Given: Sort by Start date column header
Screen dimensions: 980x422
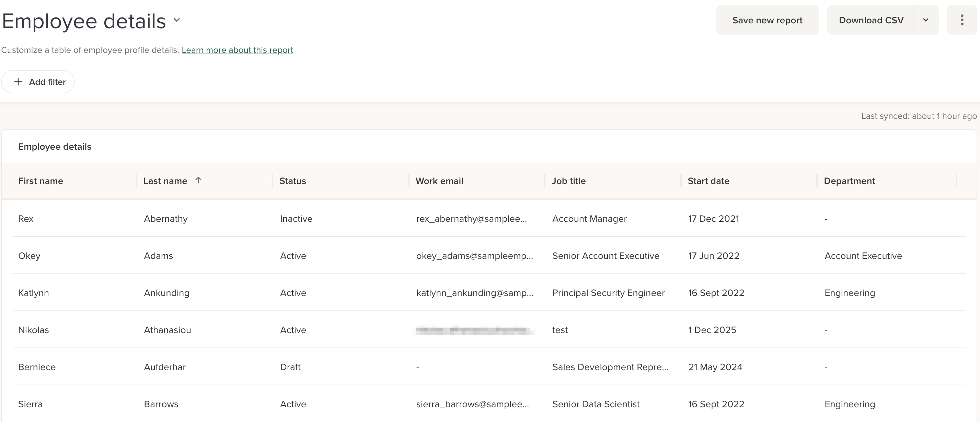Looking at the screenshot, I should click(708, 181).
